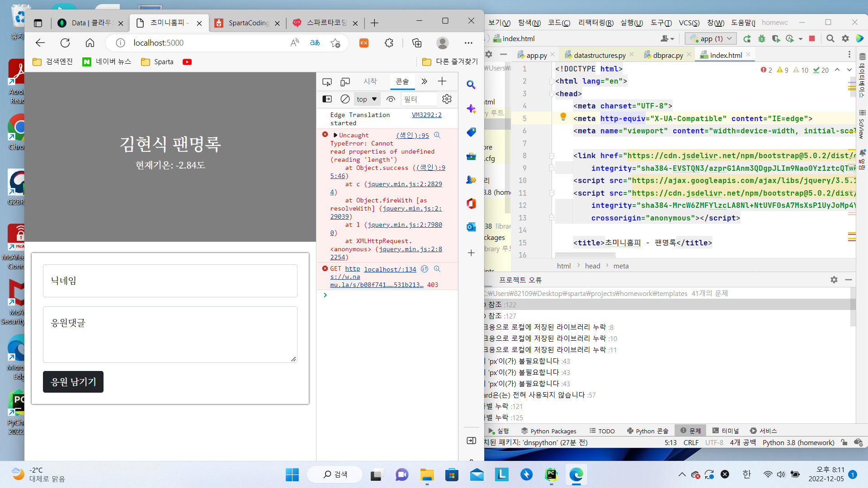Open the app.py editor tab
Image resolution: width=868 pixels, height=488 pixels.
pos(537,55)
